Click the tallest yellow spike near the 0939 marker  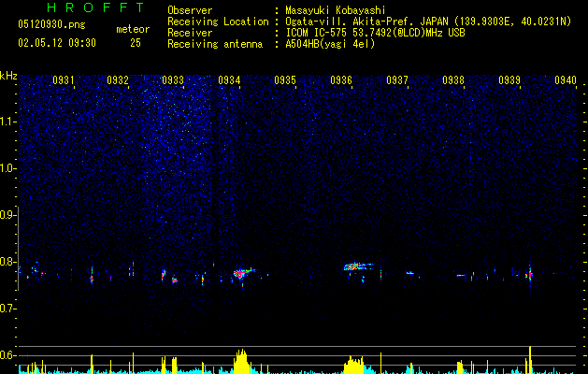[530, 360]
